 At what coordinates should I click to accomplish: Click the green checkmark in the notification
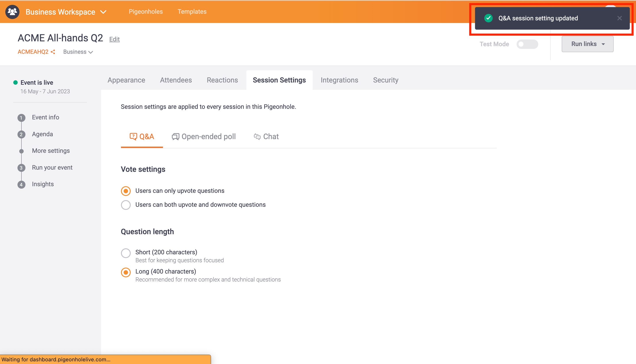coord(488,18)
